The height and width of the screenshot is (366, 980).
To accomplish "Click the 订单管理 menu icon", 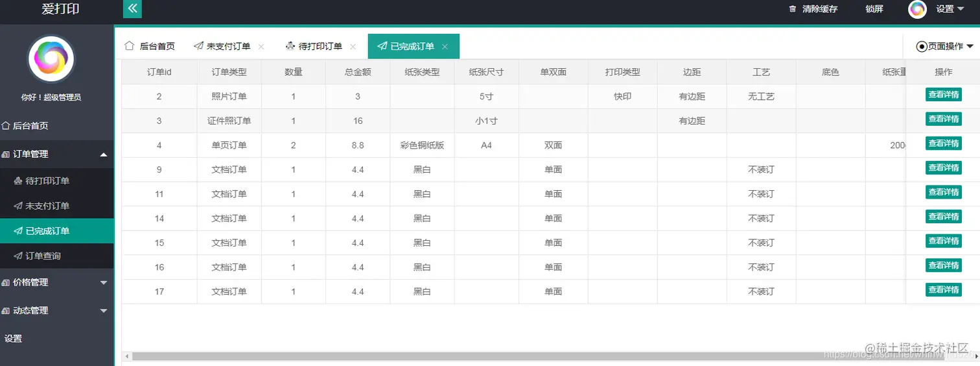I will [6, 154].
